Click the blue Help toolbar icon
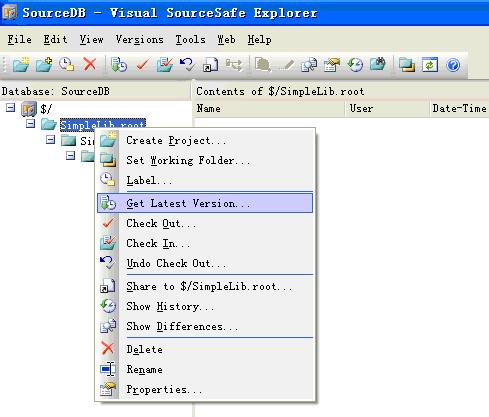Viewport: 489px width, 417px height. tap(453, 65)
